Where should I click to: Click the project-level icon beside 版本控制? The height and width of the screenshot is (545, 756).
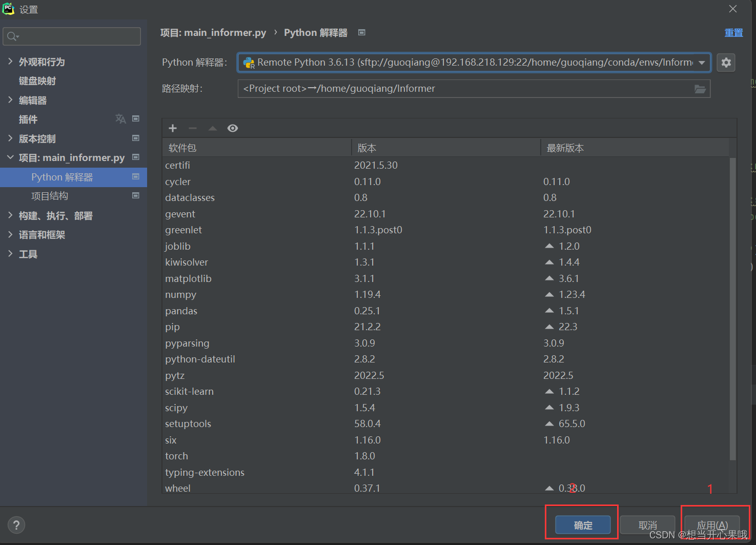point(136,138)
